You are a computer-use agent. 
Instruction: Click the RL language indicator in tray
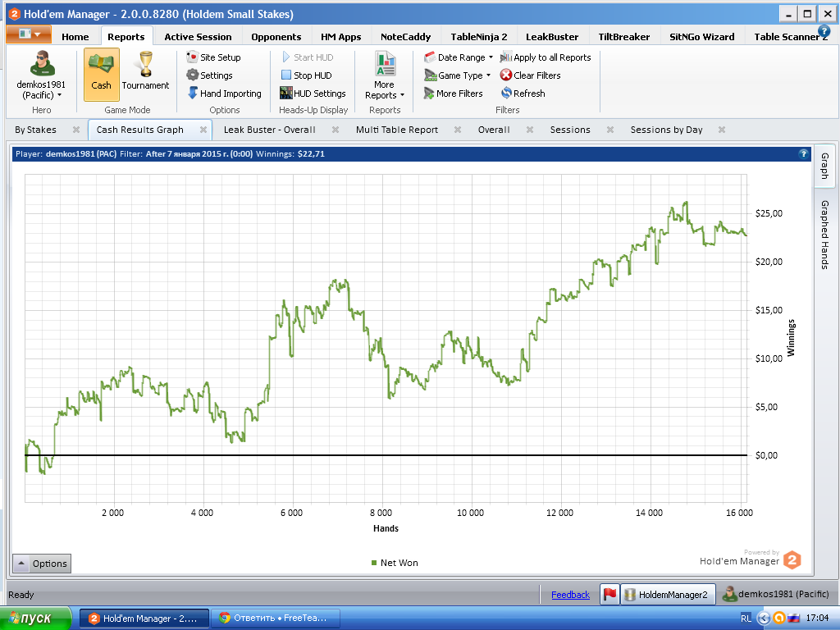746,619
